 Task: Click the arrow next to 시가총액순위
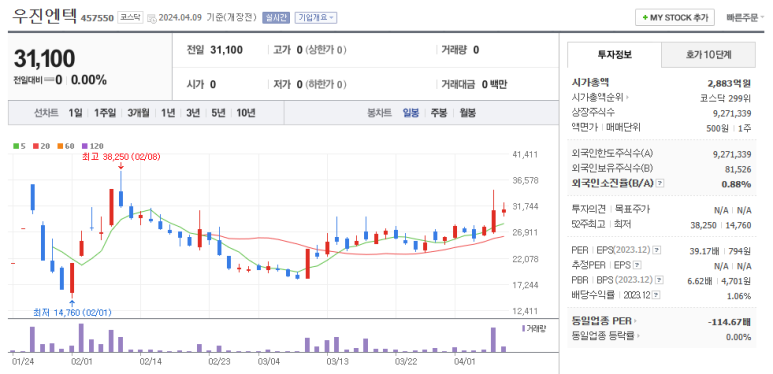coord(628,98)
